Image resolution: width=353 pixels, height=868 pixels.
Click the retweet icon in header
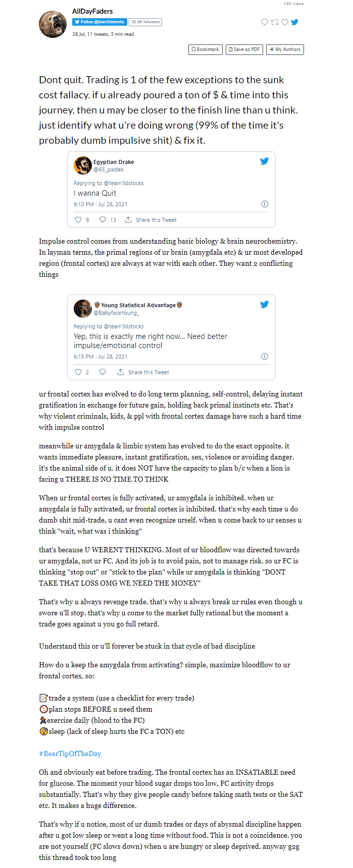point(274,22)
